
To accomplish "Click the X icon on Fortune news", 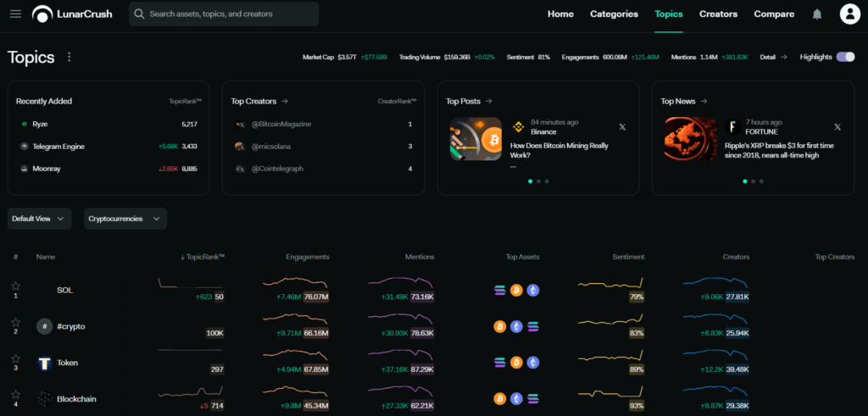I will pyautogui.click(x=837, y=127).
